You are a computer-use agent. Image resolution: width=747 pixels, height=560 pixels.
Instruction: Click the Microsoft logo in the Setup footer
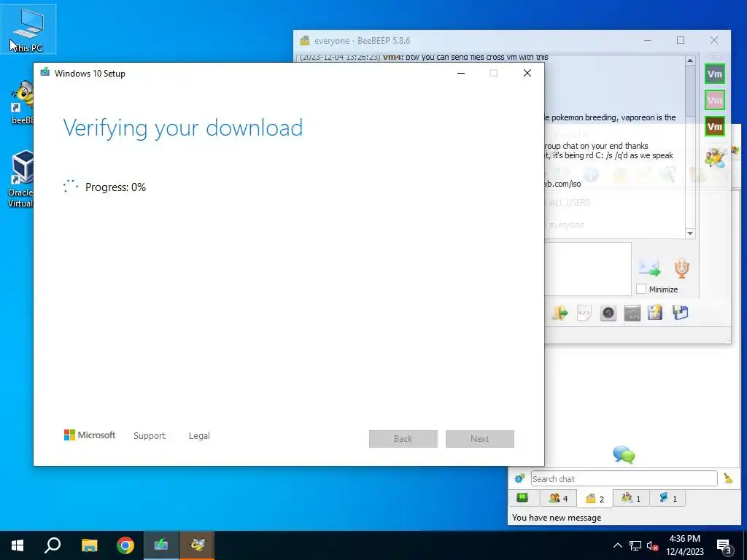tap(90, 435)
